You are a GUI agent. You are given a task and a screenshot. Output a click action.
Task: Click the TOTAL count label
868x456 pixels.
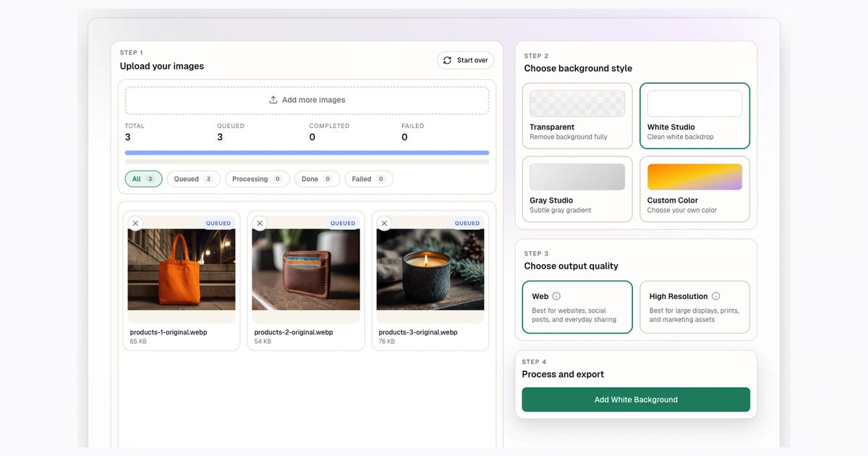[x=135, y=126]
